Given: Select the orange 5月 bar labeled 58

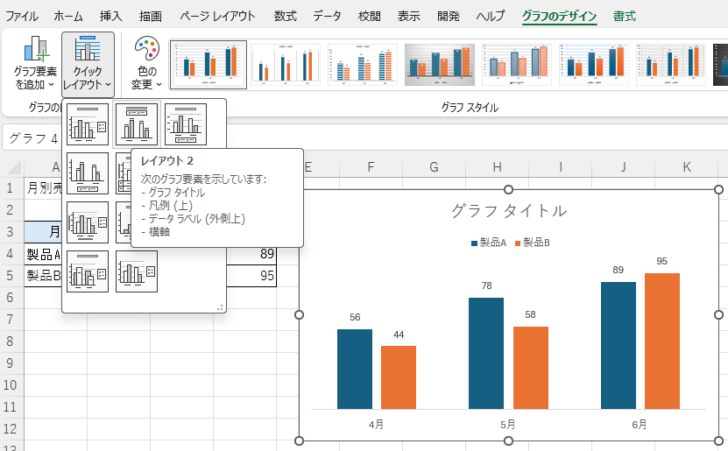Looking at the screenshot, I should click(531, 368).
